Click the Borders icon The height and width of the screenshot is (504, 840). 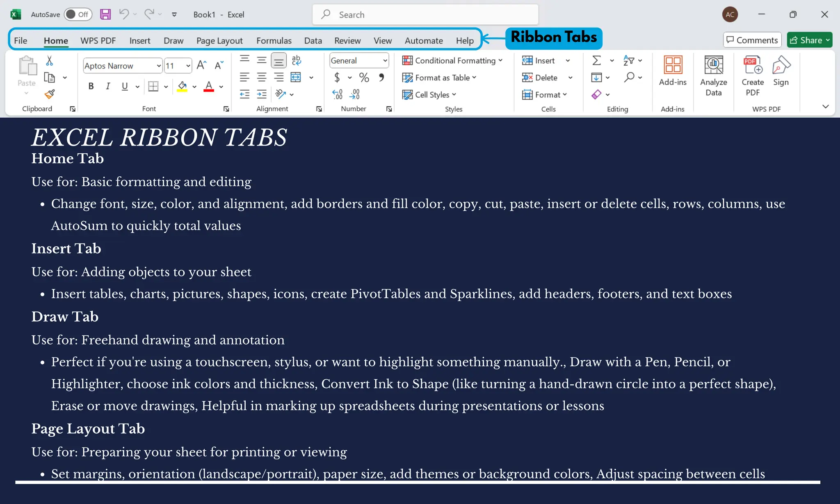(x=153, y=86)
